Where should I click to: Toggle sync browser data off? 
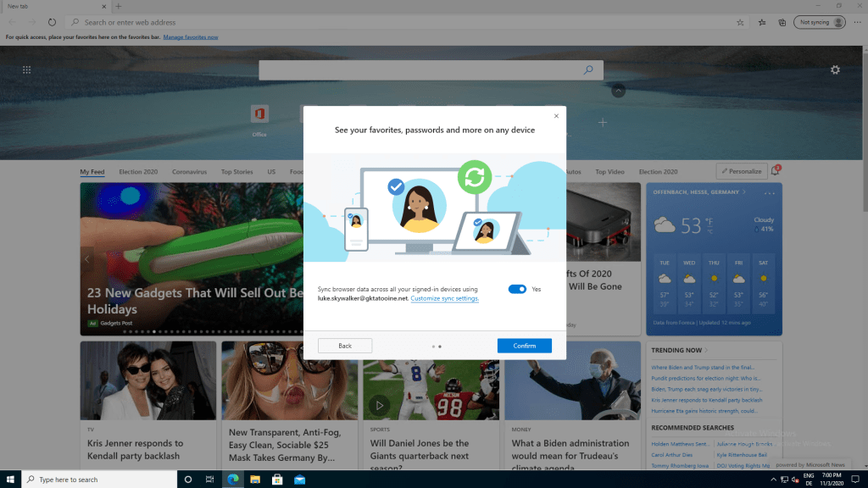(518, 289)
